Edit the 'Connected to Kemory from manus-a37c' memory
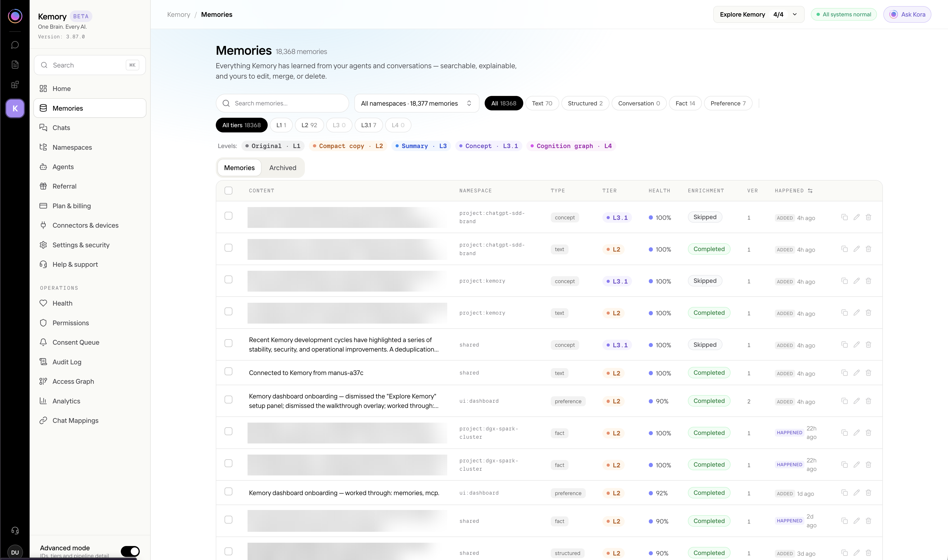The width and height of the screenshot is (948, 560). [856, 373]
